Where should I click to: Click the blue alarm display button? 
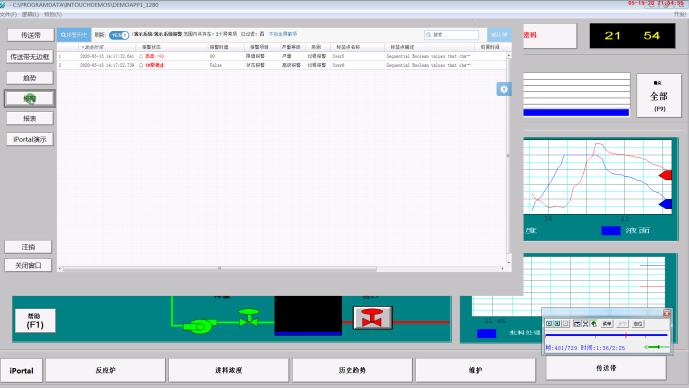[x=74, y=35]
